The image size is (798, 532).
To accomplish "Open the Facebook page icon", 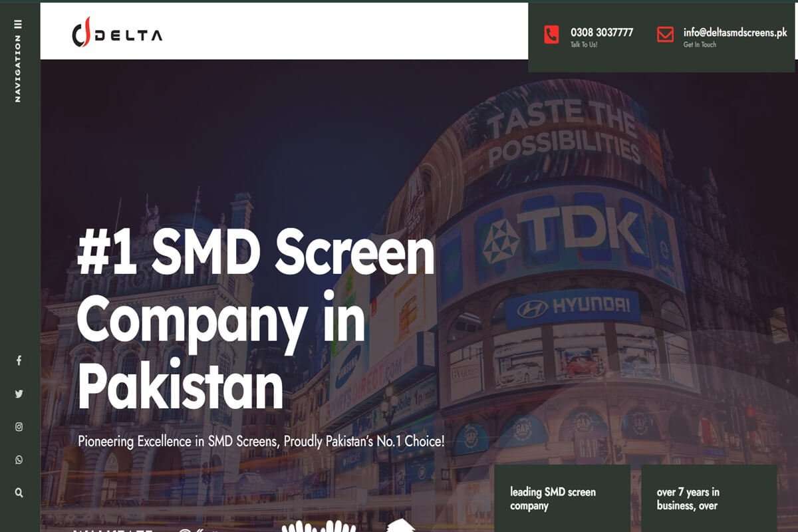I will pos(19,360).
